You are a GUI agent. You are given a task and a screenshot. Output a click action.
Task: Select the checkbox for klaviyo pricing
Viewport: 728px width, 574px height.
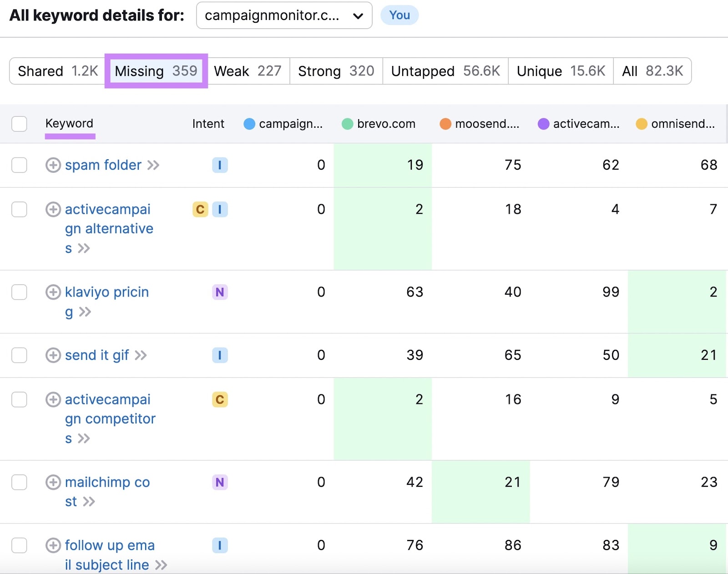19,292
